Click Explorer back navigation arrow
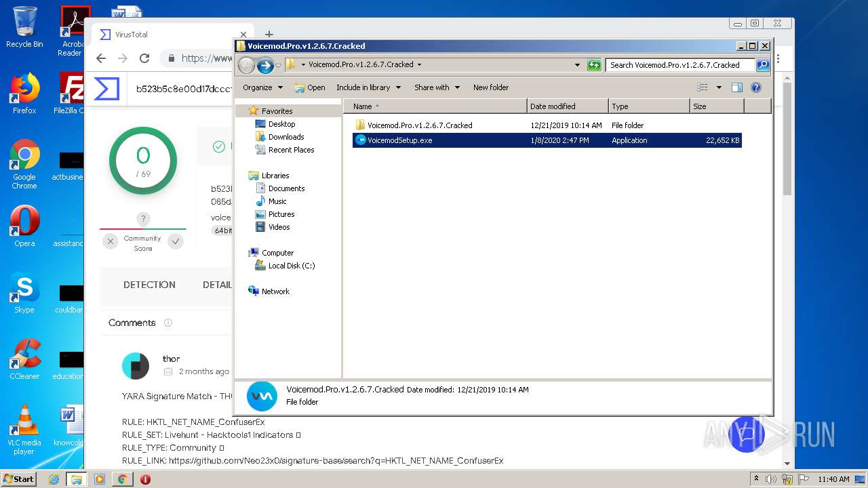This screenshot has height=488, width=868. 246,65
